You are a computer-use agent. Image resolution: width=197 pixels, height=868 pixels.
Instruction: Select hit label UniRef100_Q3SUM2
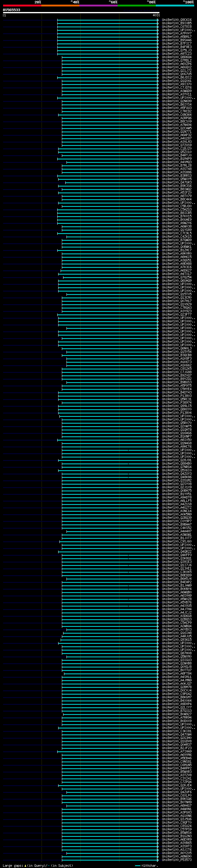point(177,481)
